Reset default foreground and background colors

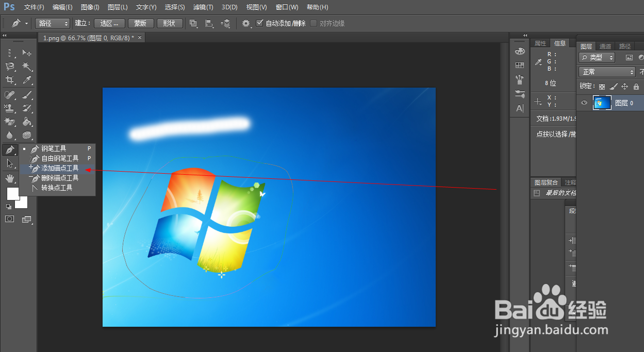point(9,206)
